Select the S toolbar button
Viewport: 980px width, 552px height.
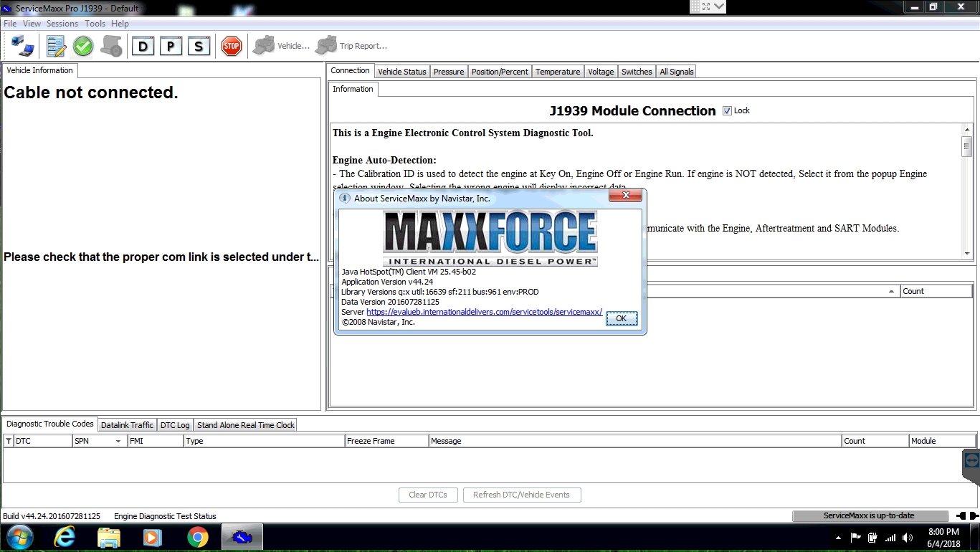(199, 47)
